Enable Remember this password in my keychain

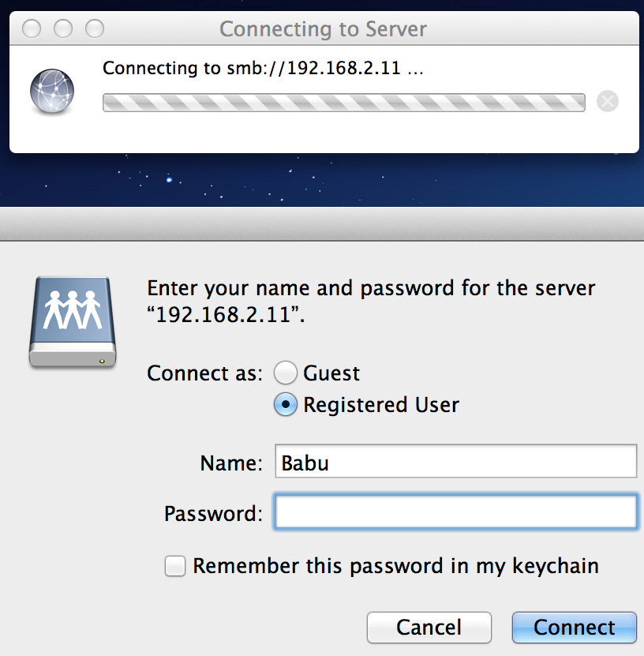coord(174,566)
